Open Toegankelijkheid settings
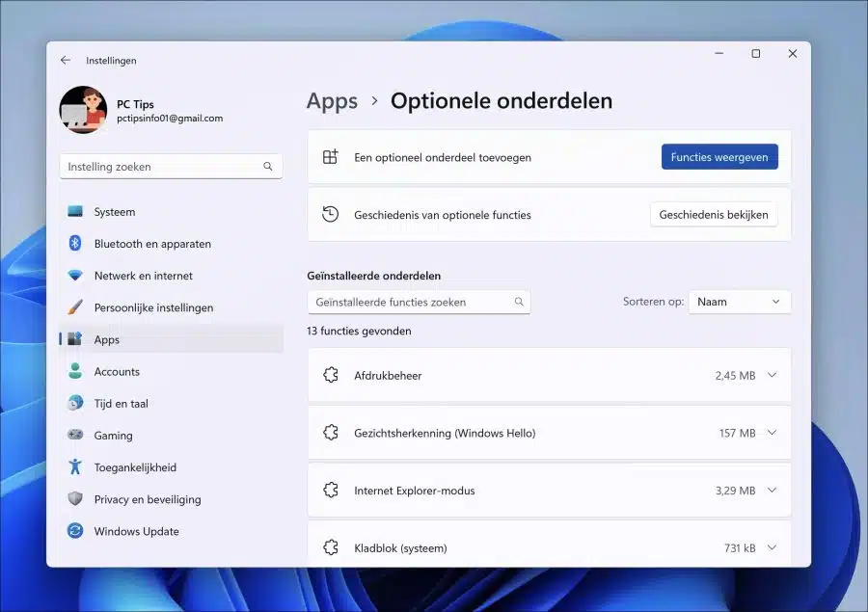This screenshot has height=612, width=868. [171, 467]
